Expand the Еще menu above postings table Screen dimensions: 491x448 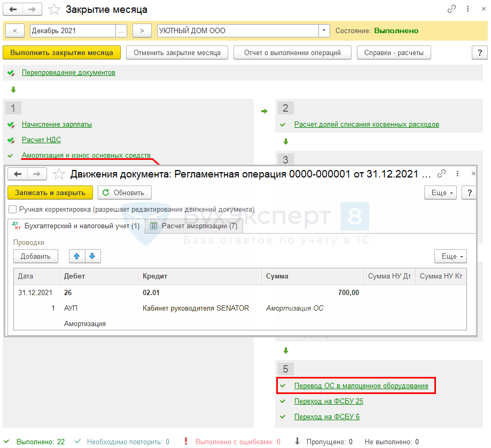[x=450, y=257]
